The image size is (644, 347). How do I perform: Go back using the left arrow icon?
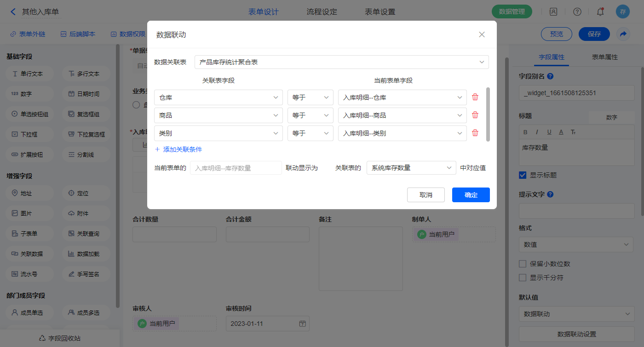pos(13,12)
